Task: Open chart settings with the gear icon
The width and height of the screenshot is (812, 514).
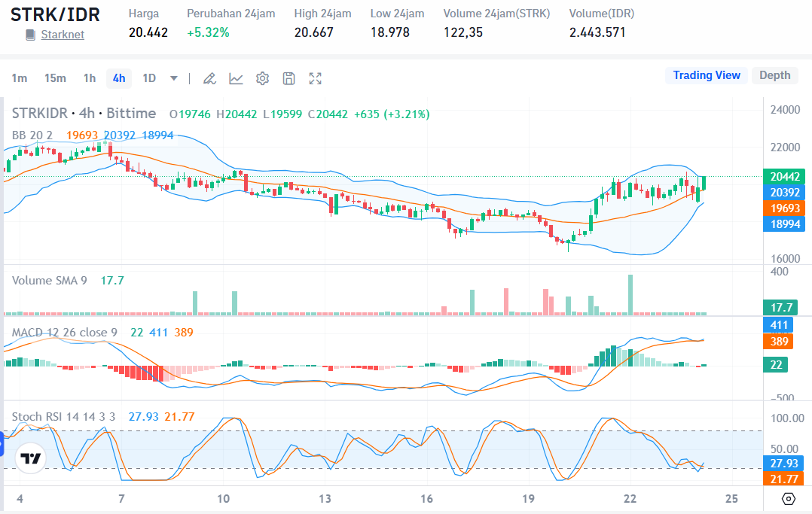Action: coord(262,78)
